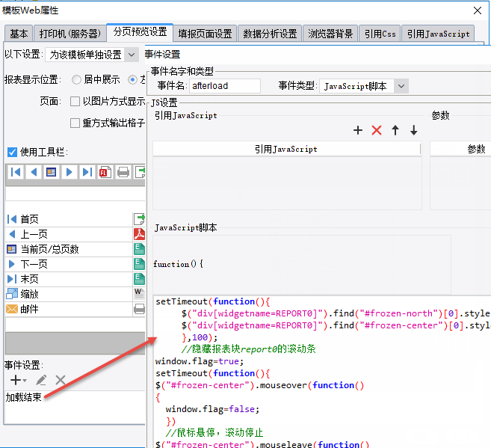Click Excel icon beside 下一页
Screen dimensions: 491x448
(139, 264)
